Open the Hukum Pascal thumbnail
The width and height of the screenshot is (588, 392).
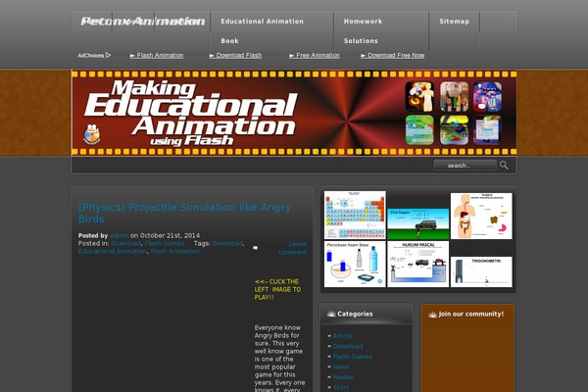pyautogui.click(x=418, y=264)
